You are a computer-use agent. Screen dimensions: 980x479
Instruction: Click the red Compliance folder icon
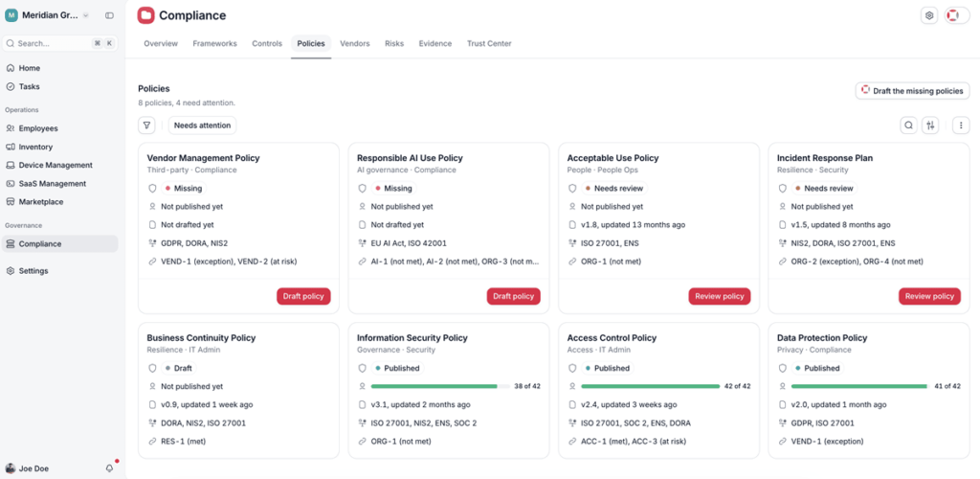click(146, 15)
